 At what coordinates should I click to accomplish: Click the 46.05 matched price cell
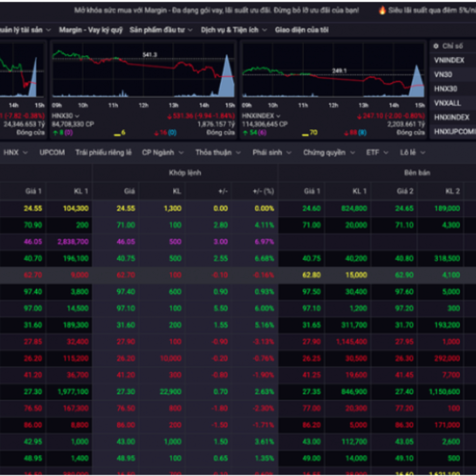[x=126, y=242]
